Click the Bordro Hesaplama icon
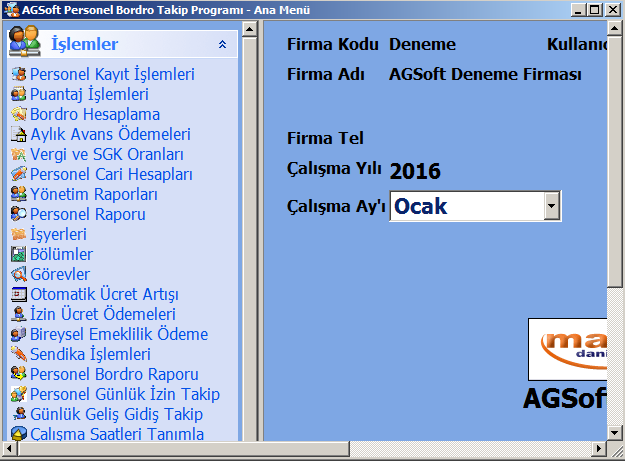 pyautogui.click(x=18, y=114)
